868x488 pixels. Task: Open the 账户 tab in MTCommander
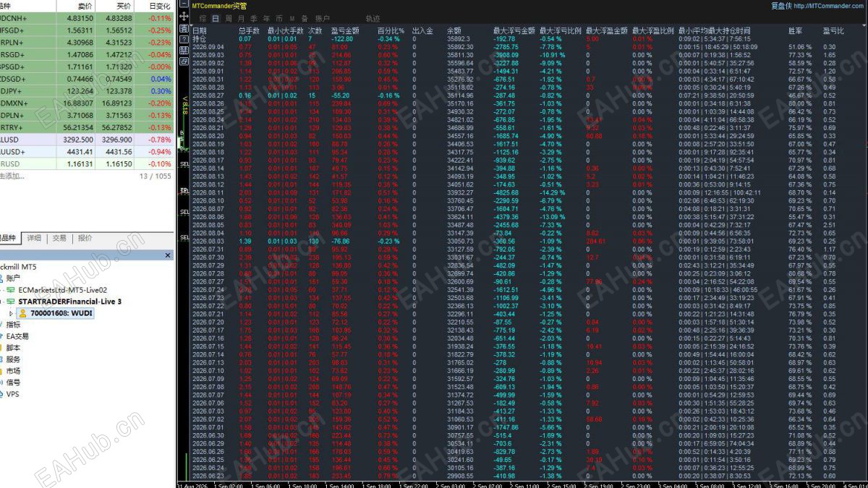(x=323, y=18)
